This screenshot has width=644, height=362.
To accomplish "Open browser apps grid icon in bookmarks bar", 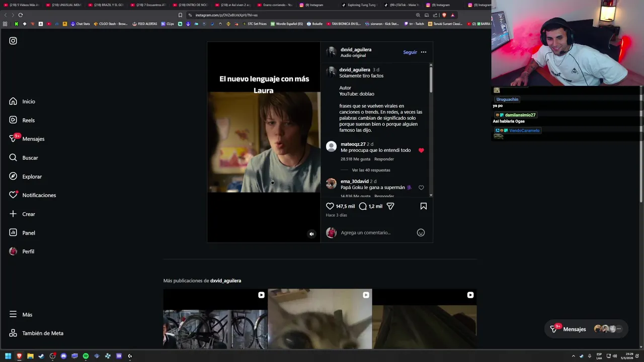I will 5,24.
